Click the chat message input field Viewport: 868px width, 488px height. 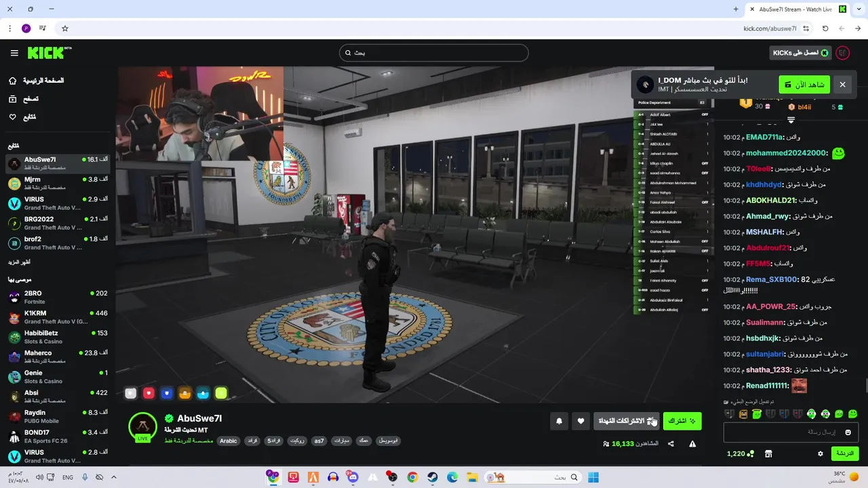(791, 432)
